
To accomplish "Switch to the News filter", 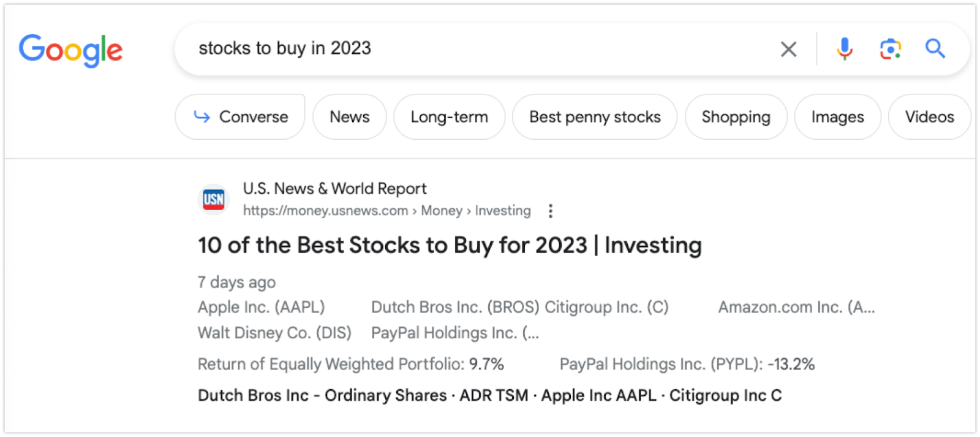I will click(x=350, y=116).
